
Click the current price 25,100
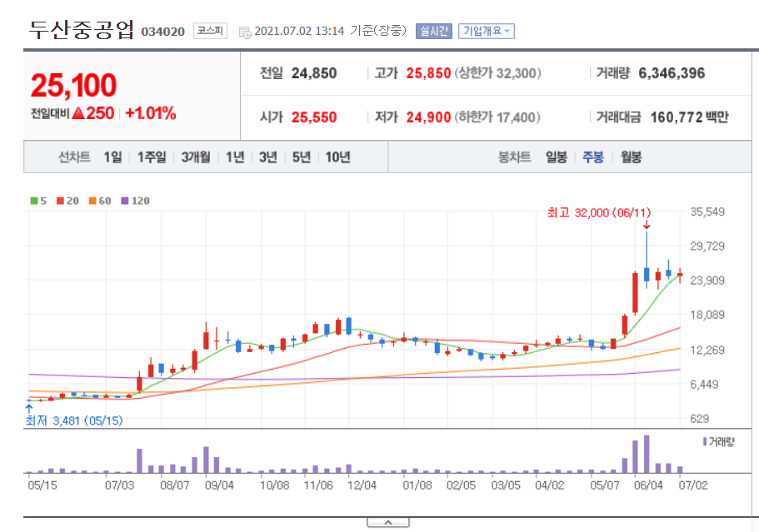pyautogui.click(x=73, y=85)
